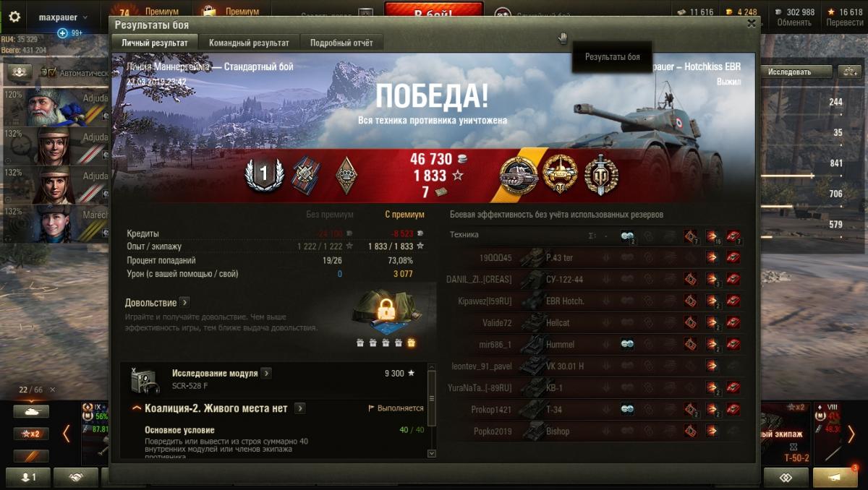Click the sword and shield medal icon
Viewport: 868px width, 490px height.
click(x=602, y=174)
